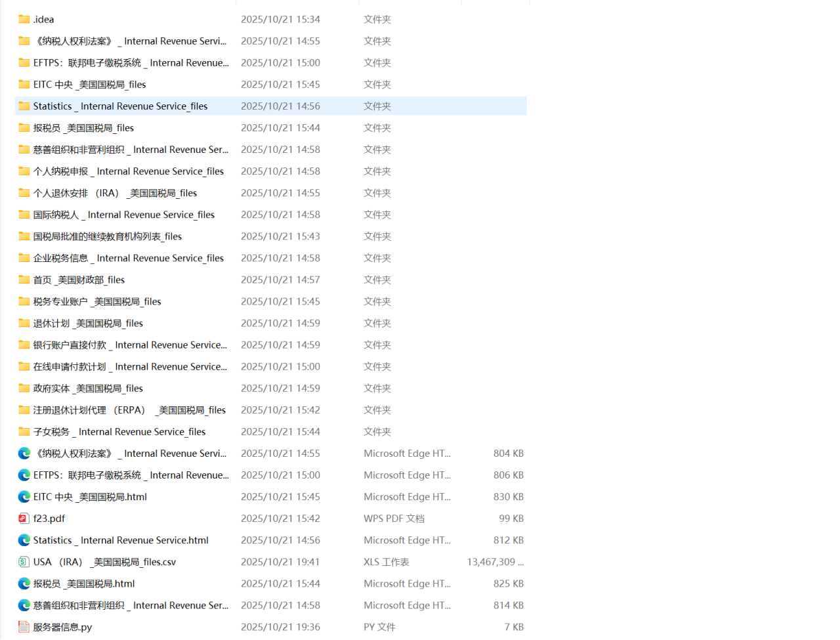Click the date 2025/10/21 14:57
The width and height of the screenshot is (840, 640).
coord(280,279)
